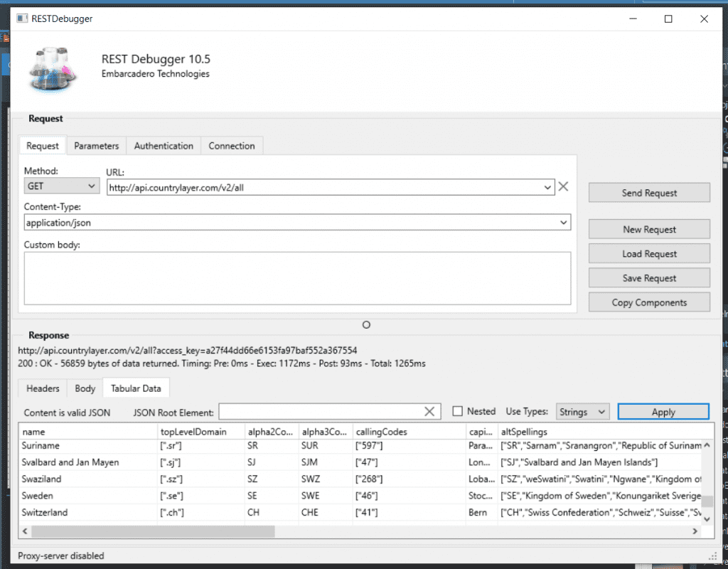Screen dimensions: 728x569
Task: Select the Request tab
Action: (43, 146)
